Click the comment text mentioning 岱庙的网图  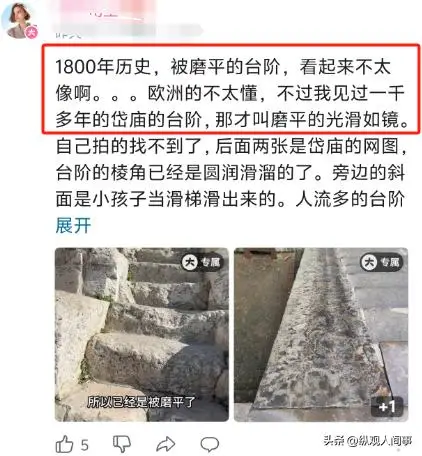tap(231, 146)
